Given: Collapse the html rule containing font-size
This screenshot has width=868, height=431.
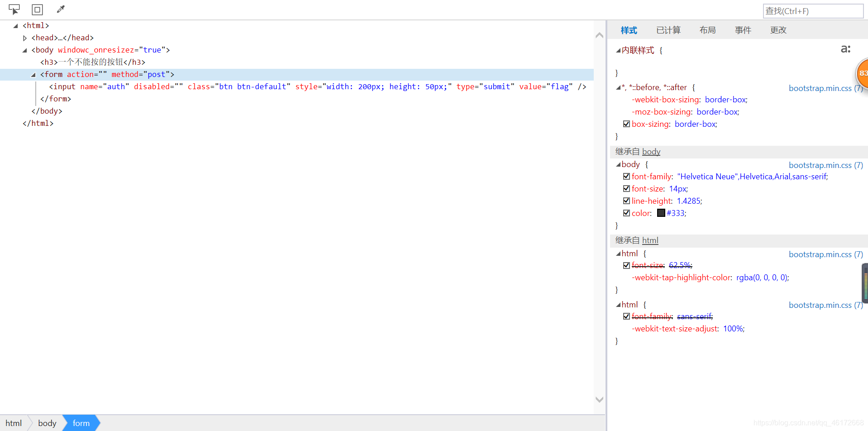Looking at the screenshot, I should [x=618, y=254].
